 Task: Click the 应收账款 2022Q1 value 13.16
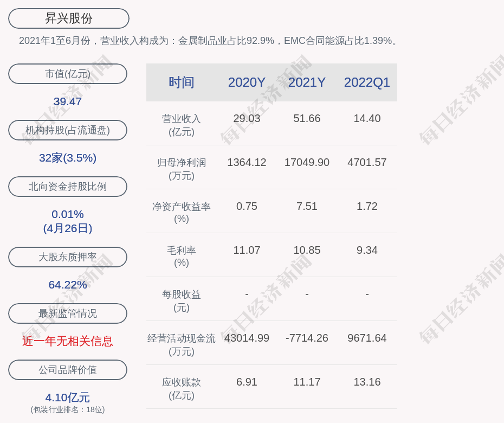367,382
